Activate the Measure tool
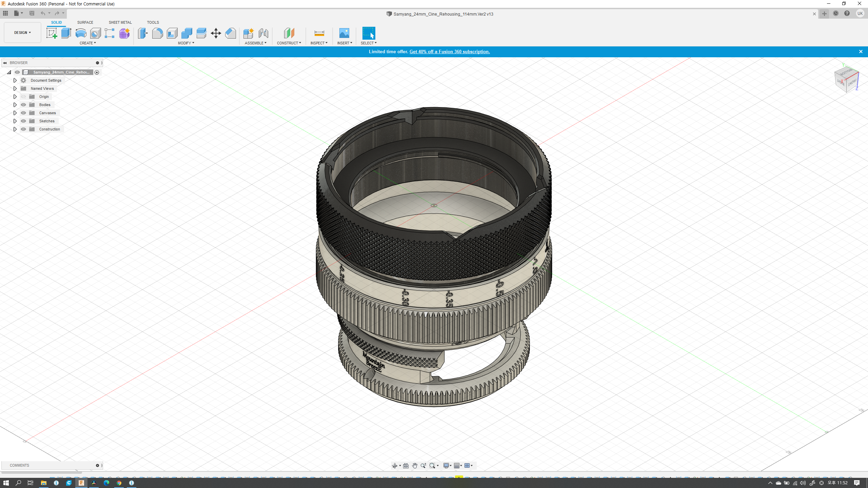The height and width of the screenshot is (488, 868). pos(319,33)
